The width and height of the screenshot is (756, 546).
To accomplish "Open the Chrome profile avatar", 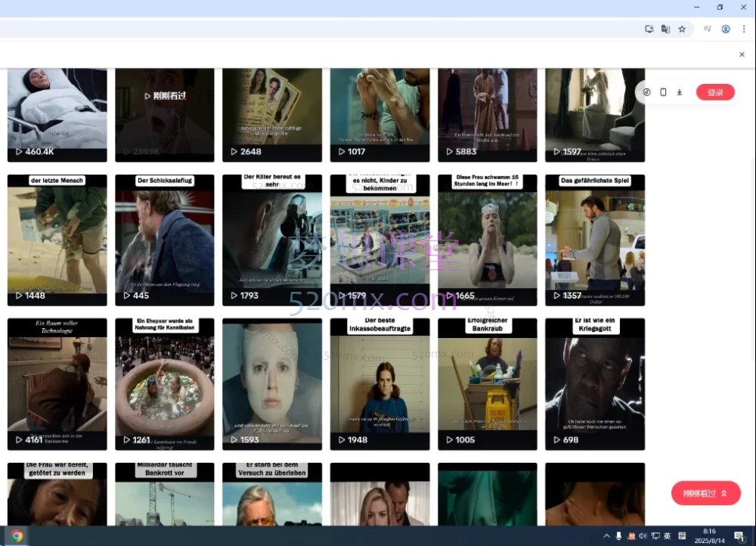I will [x=726, y=29].
